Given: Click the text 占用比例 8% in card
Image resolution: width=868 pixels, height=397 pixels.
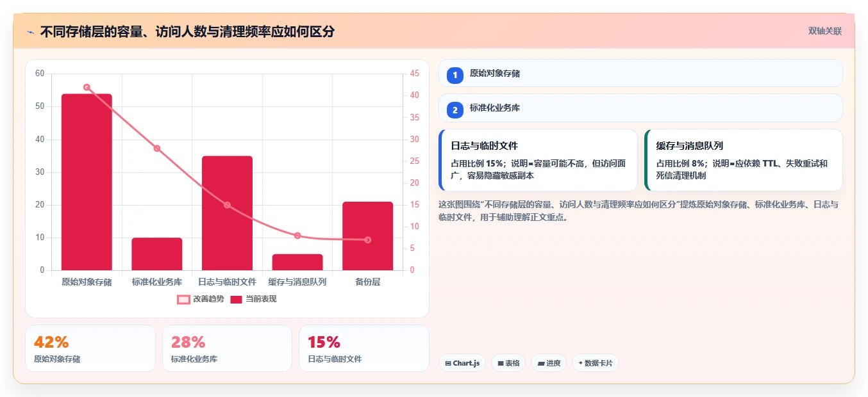Looking at the screenshot, I should coord(680,163).
